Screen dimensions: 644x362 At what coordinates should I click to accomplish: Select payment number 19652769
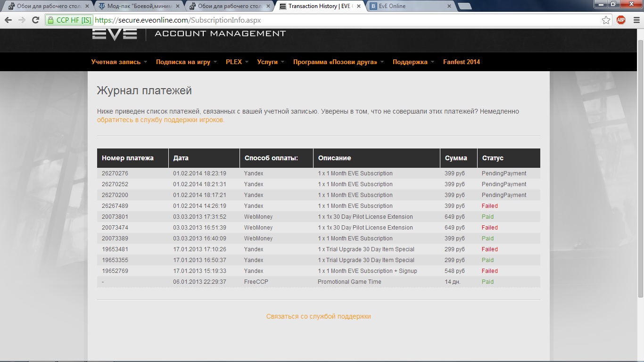click(x=115, y=271)
